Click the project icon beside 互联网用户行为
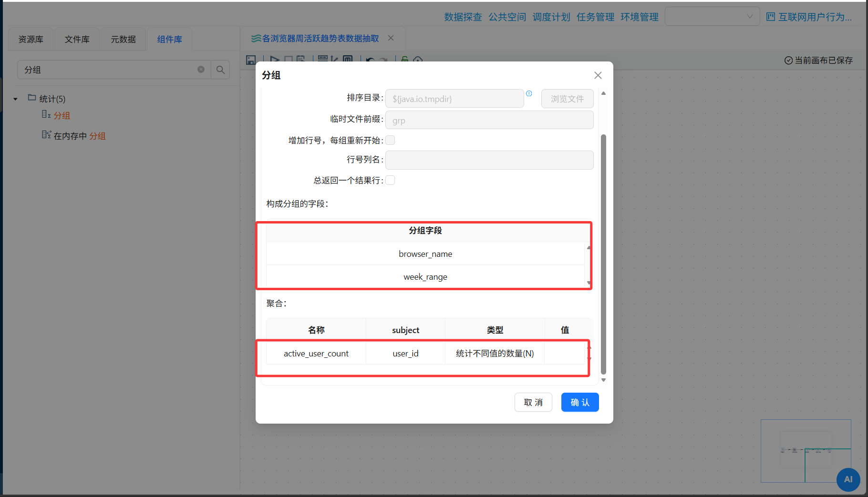This screenshot has height=497, width=868. click(771, 17)
